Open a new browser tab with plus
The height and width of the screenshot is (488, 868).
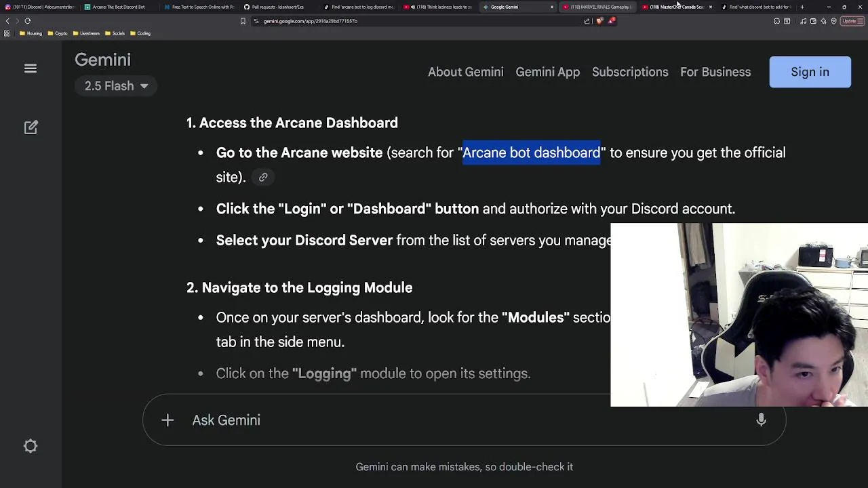802,7
